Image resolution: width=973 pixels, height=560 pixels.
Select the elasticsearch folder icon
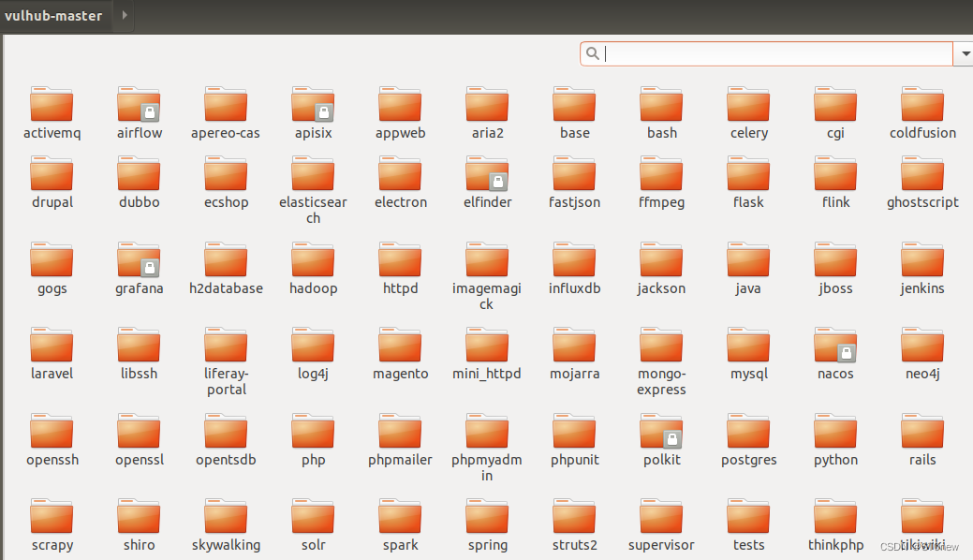tap(314, 174)
